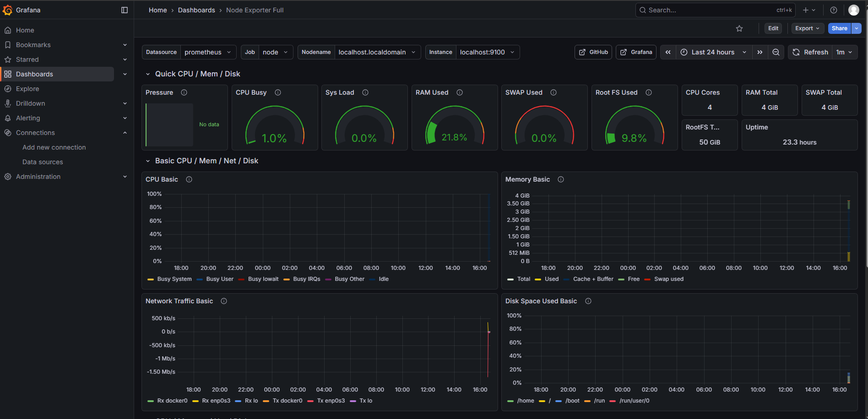Open the GitHub link button
Viewport: 868px width, 419px height.
(x=593, y=52)
